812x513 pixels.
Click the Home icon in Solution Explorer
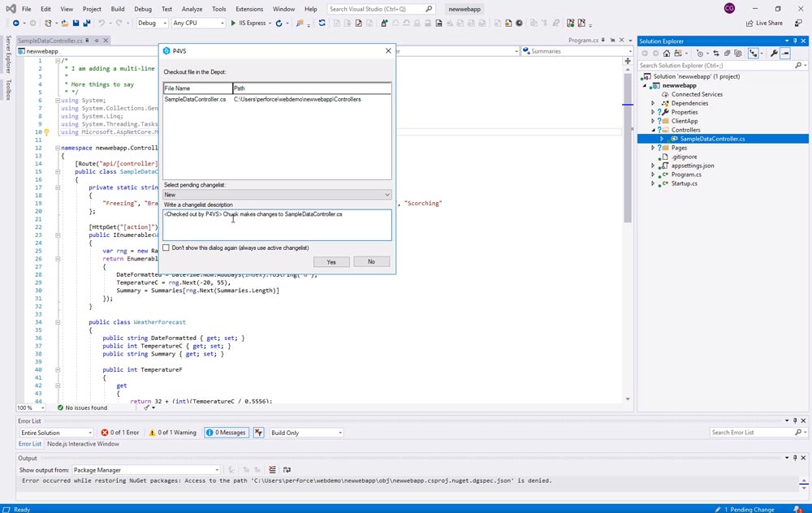pyautogui.click(x=667, y=53)
